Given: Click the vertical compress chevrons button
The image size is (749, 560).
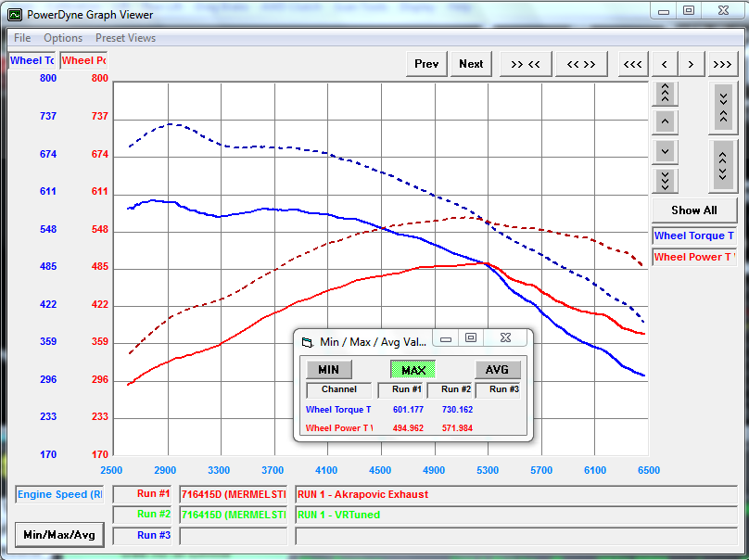Looking at the screenshot, I should (723, 108).
